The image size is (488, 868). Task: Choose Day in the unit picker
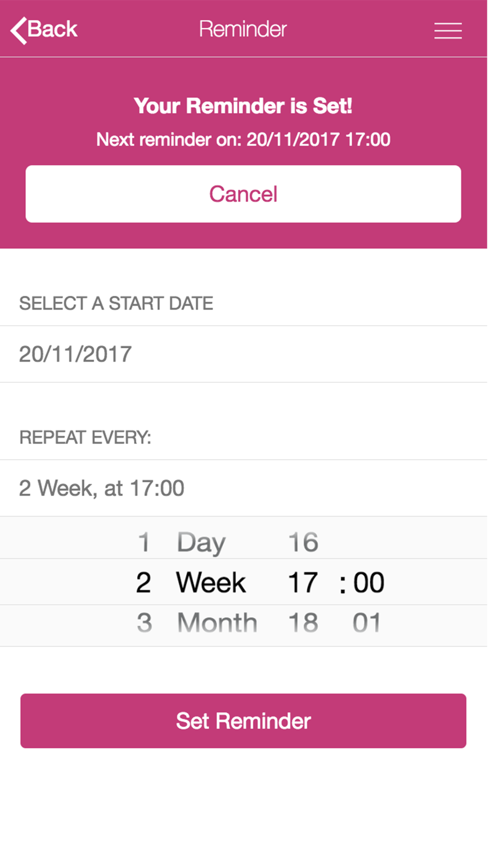(201, 542)
